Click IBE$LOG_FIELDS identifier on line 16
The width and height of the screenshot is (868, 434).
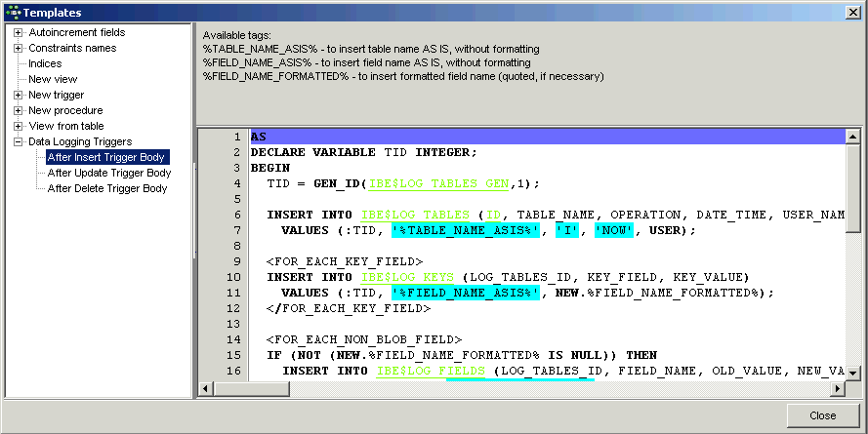coord(431,371)
